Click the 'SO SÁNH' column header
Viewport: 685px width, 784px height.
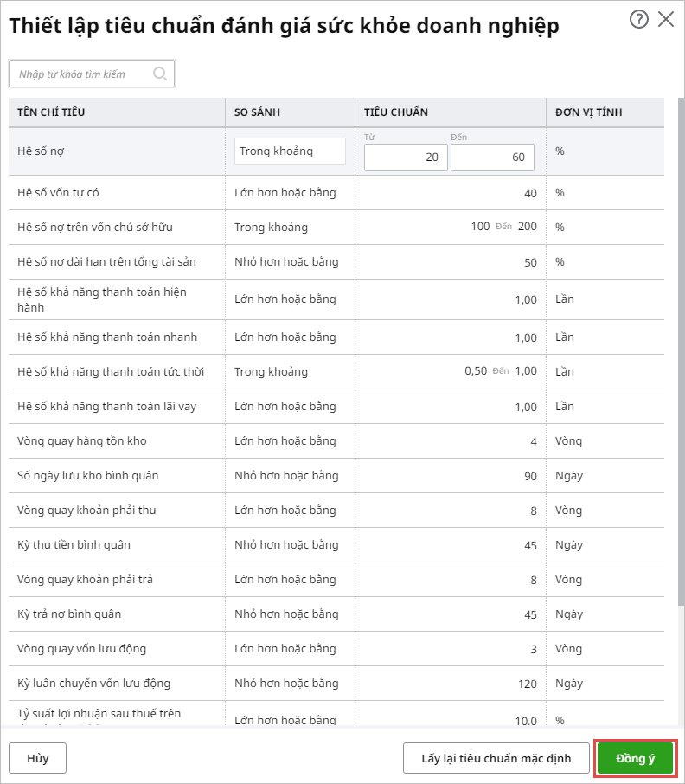(257, 112)
